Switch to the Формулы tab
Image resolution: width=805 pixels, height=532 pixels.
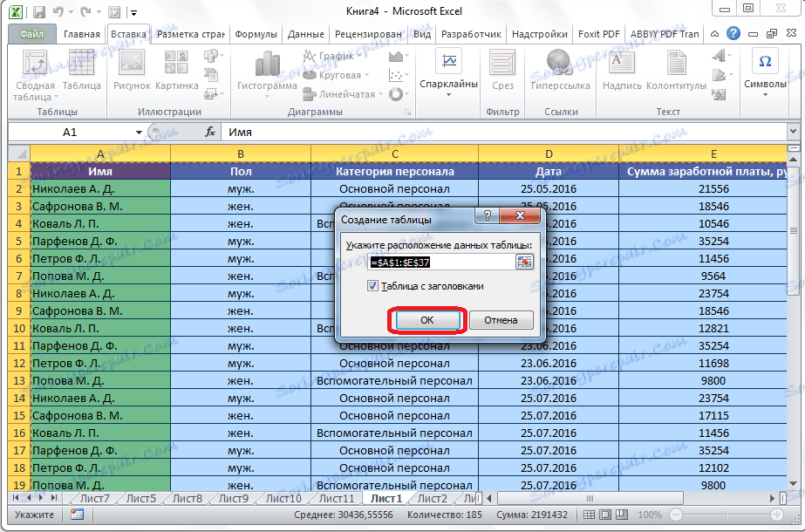[x=256, y=34]
